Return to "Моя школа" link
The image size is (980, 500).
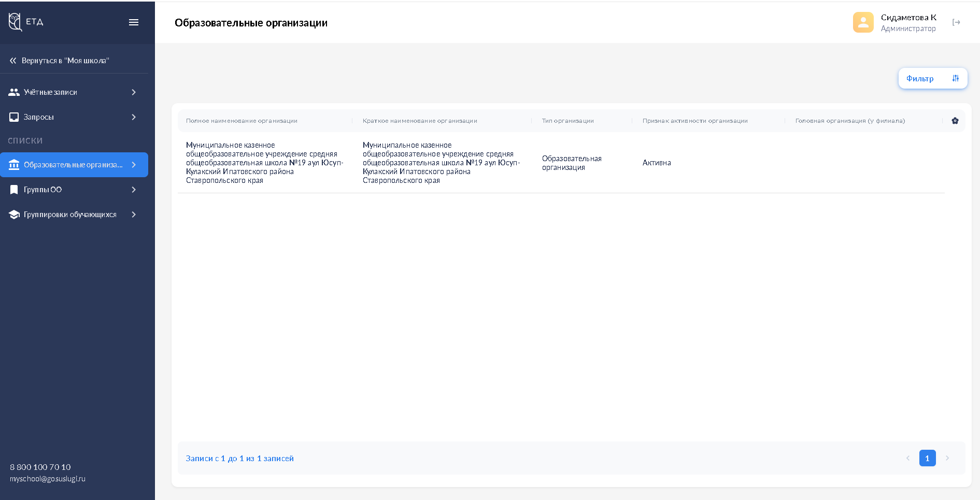pos(65,61)
